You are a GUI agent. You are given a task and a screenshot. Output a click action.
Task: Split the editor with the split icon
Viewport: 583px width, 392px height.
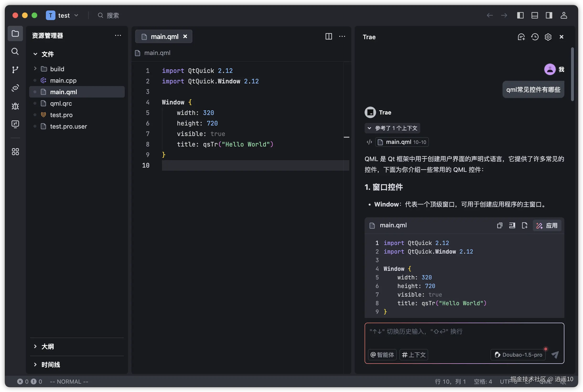pyautogui.click(x=329, y=37)
